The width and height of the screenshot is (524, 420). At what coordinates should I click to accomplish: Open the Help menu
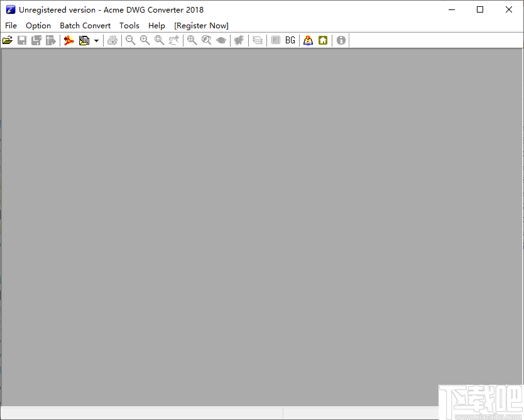click(x=156, y=25)
